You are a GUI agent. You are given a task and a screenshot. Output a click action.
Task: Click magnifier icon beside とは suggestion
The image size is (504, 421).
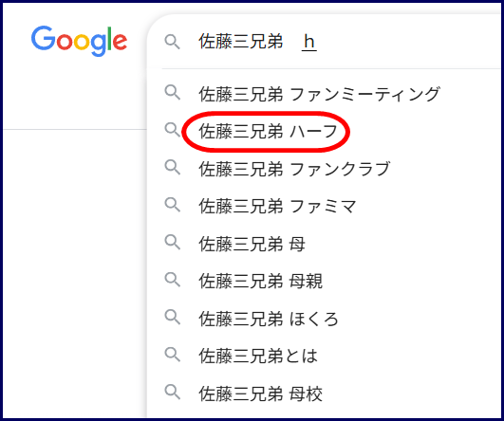point(173,355)
